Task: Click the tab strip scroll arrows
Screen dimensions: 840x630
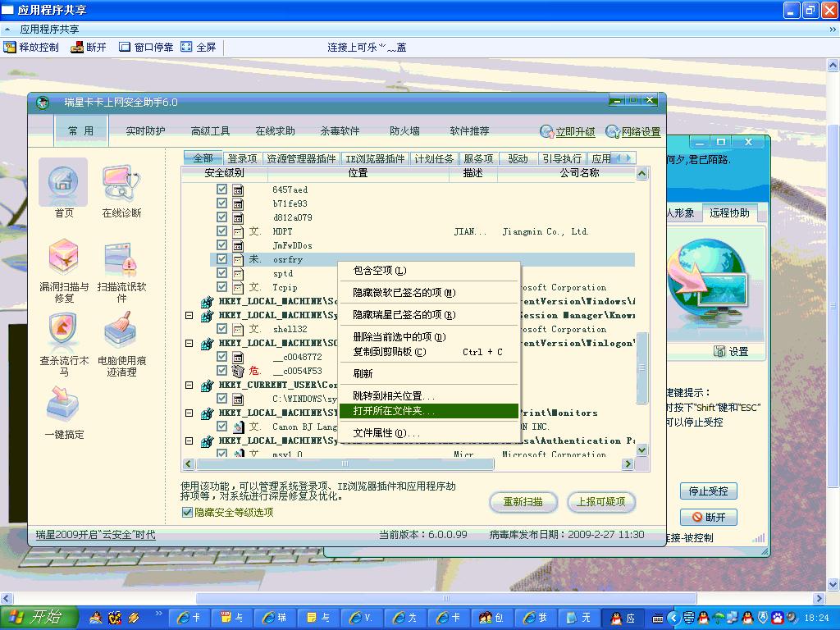Action: click(x=624, y=158)
